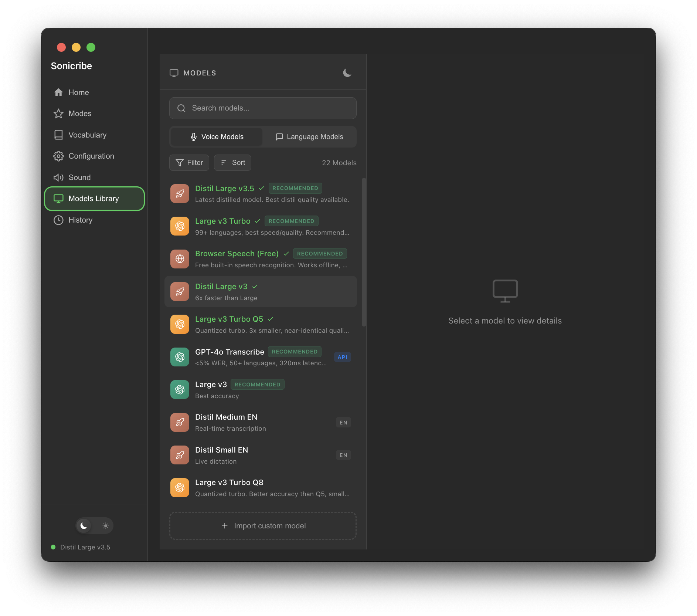
Task: Select the Large v3 Turbo model name
Action: tap(223, 221)
